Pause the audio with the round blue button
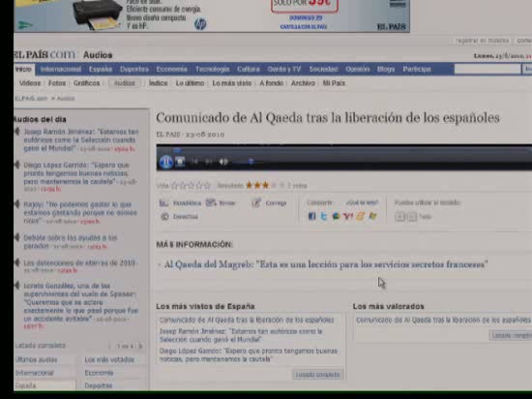Image resolution: width=532 pixels, height=399 pixels. 166,162
